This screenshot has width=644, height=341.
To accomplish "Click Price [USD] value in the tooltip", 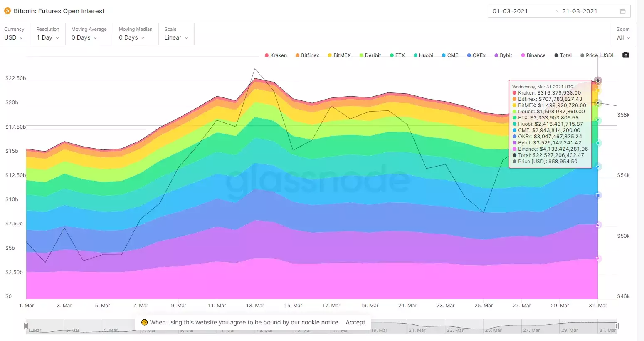I will (x=563, y=162).
